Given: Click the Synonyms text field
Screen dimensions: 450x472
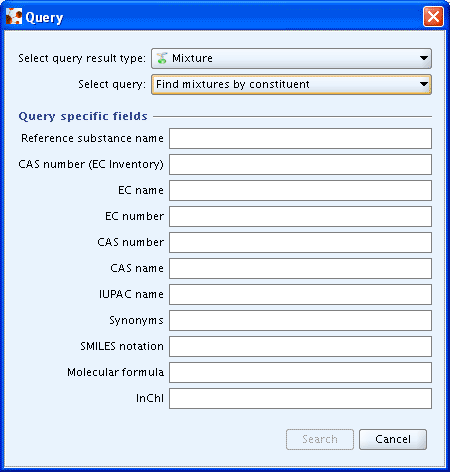Looking at the screenshot, I should (x=300, y=320).
